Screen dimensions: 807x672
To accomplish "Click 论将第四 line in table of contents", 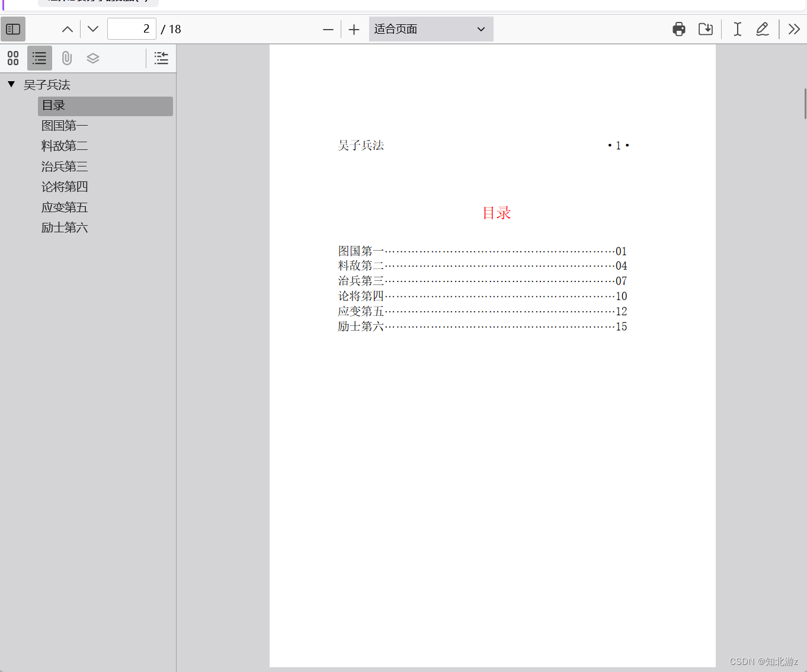I will click(x=482, y=296).
